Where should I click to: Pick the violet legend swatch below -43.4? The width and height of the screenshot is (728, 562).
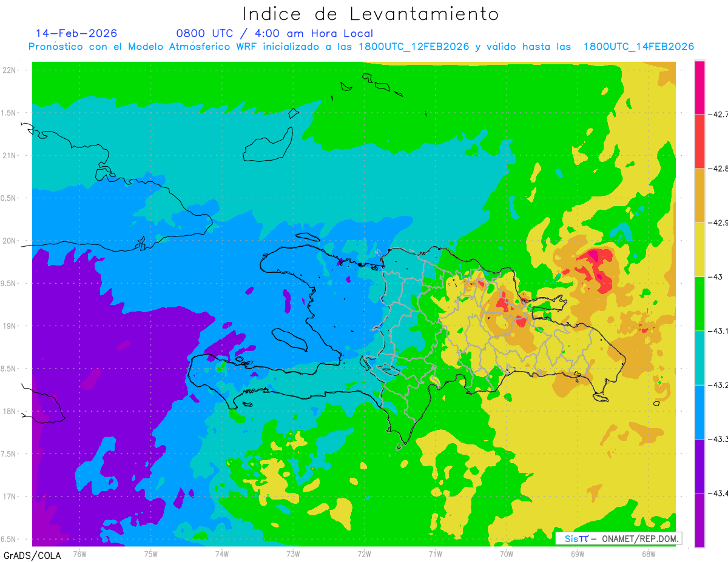click(x=699, y=520)
